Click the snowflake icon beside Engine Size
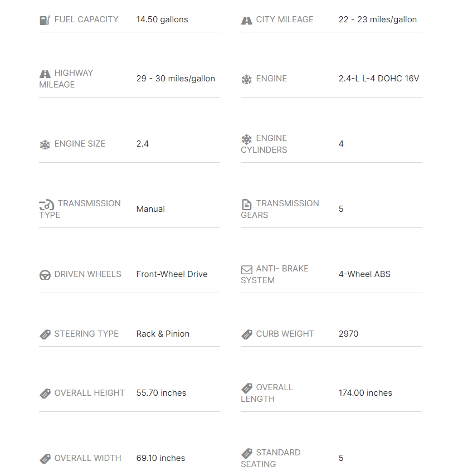Image resolution: width=458 pixels, height=476 pixels. click(45, 144)
